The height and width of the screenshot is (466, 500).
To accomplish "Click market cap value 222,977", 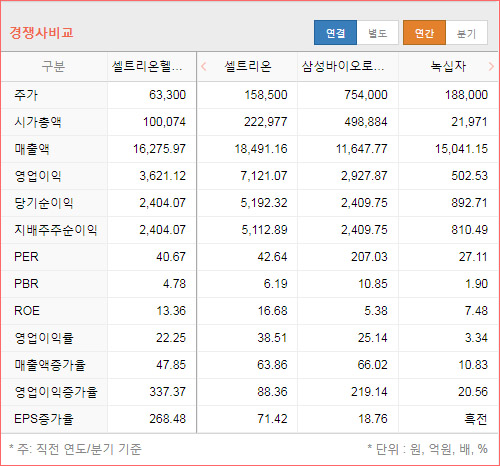I will pyautogui.click(x=265, y=122).
